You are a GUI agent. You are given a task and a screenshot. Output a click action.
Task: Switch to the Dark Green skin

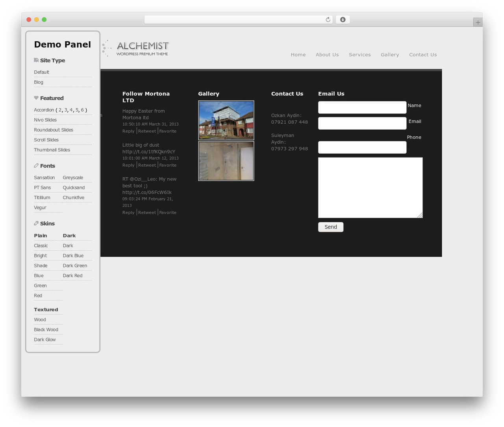pos(75,265)
